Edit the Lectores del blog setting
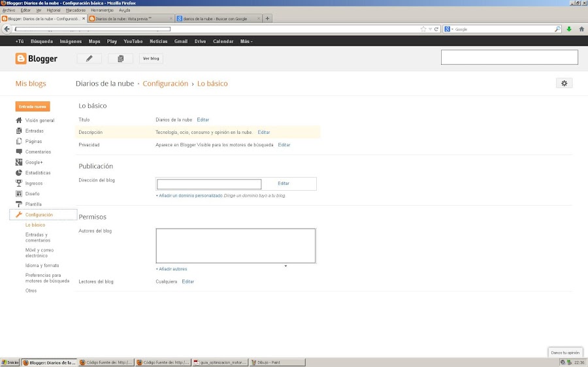 click(188, 281)
